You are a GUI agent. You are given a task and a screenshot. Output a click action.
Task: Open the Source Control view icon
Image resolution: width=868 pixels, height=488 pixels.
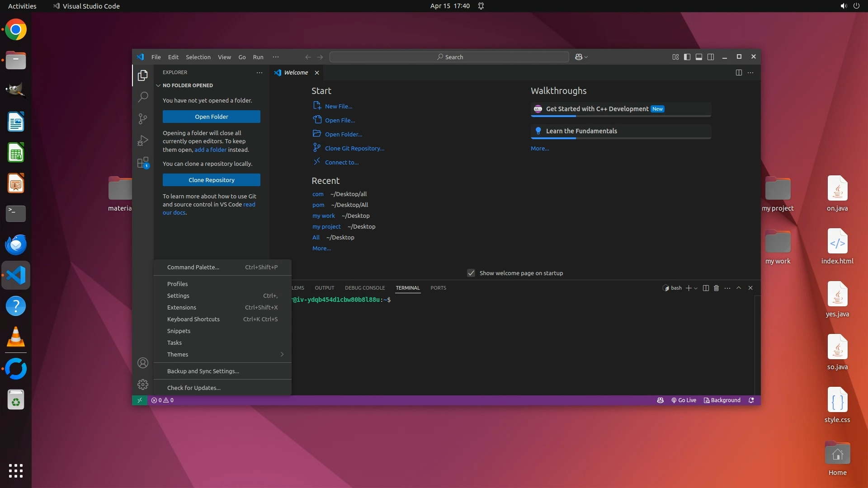coord(143,118)
